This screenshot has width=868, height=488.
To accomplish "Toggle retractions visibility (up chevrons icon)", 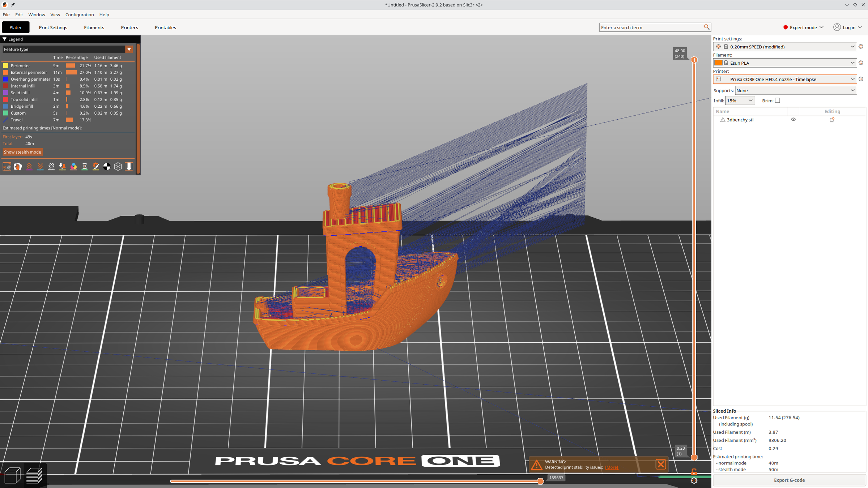I will click(x=29, y=166).
